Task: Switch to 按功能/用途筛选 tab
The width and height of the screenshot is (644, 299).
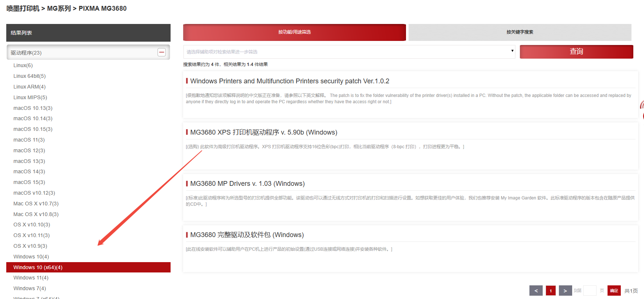Action: [x=294, y=32]
